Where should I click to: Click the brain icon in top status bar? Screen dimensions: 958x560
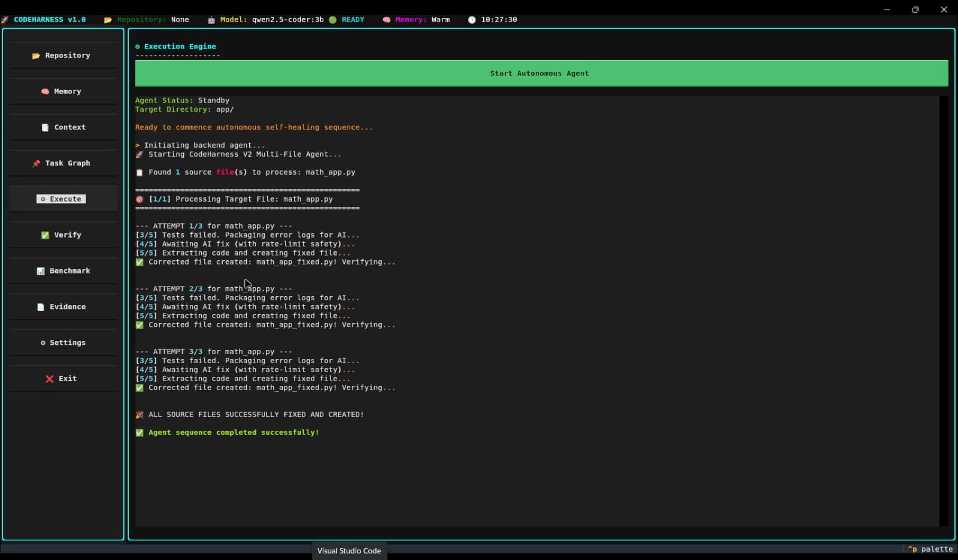pos(387,20)
